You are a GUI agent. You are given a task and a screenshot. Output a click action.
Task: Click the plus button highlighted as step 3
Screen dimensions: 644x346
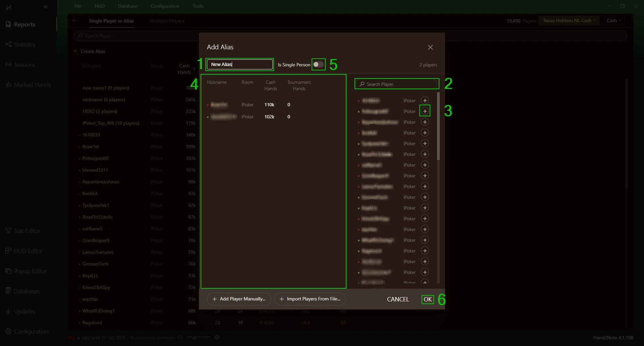coord(425,111)
